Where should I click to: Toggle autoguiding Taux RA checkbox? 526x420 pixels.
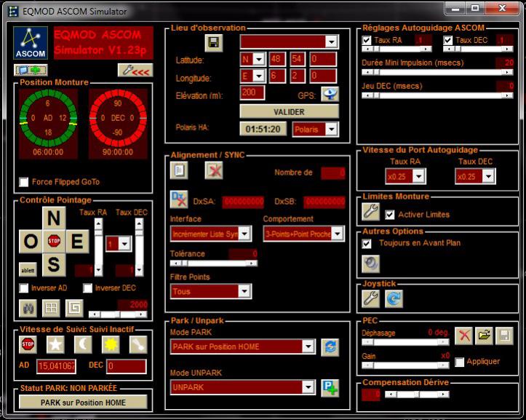(367, 40)
